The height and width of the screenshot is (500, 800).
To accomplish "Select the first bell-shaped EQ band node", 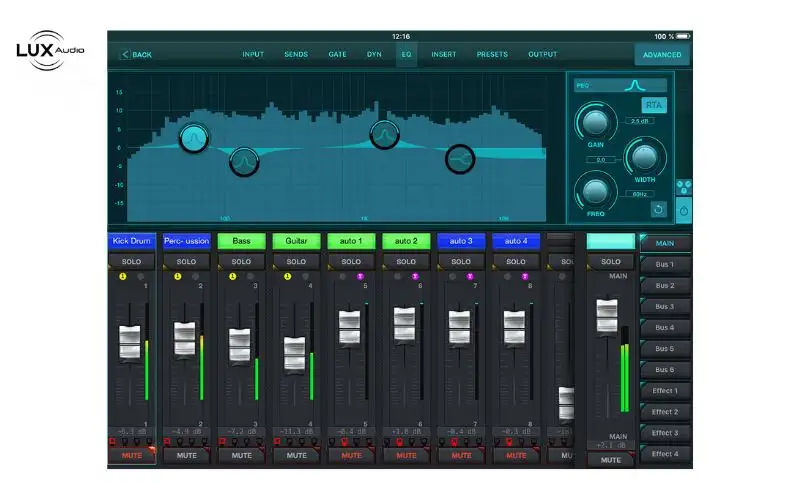I will [195, 138].
